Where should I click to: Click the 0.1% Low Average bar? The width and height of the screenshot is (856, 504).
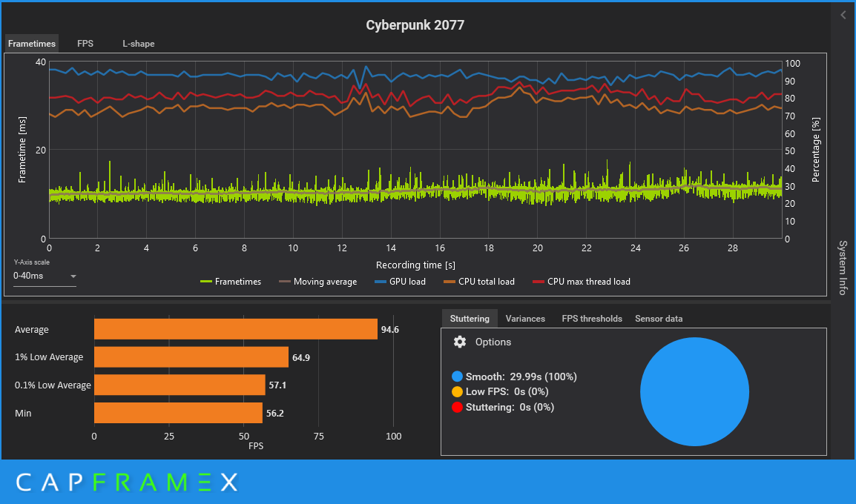tap(180, 385)
